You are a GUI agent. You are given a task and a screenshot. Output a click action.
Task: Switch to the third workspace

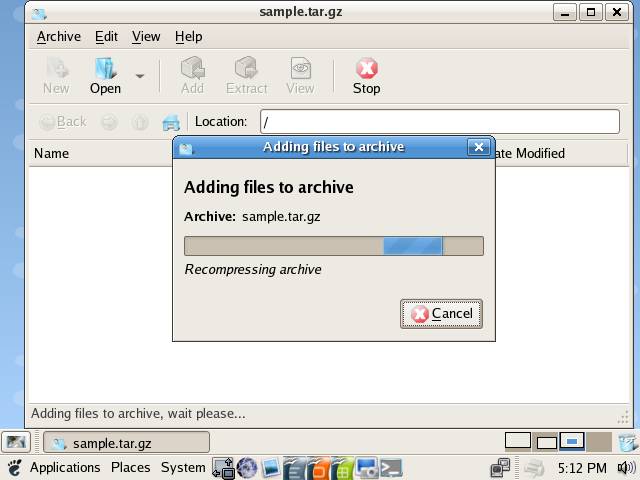click(571, 441)
